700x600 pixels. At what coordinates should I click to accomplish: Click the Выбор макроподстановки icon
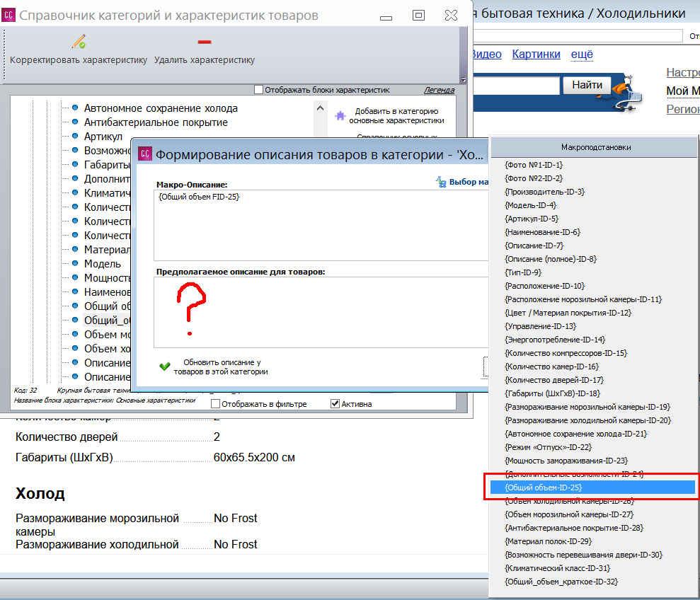441,182
